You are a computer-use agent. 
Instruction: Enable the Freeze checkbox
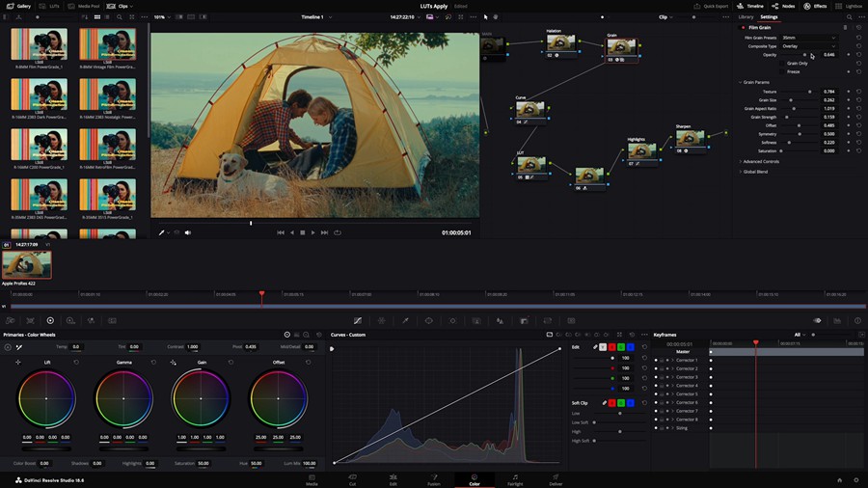[x=781, y=71]
